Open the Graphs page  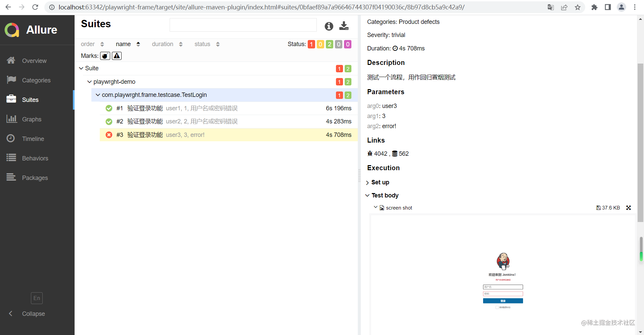click(x=37, y=119)
